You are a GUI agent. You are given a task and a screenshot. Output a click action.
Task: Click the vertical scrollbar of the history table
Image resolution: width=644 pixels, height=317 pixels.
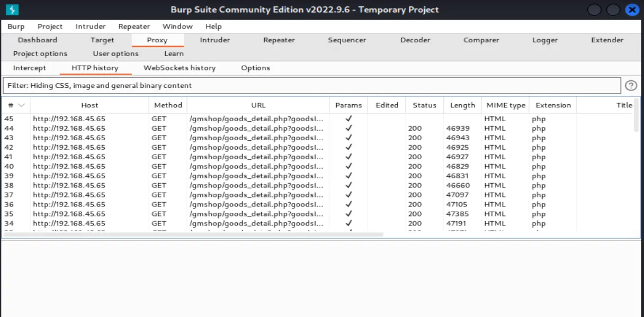click(x=636, y=115)
